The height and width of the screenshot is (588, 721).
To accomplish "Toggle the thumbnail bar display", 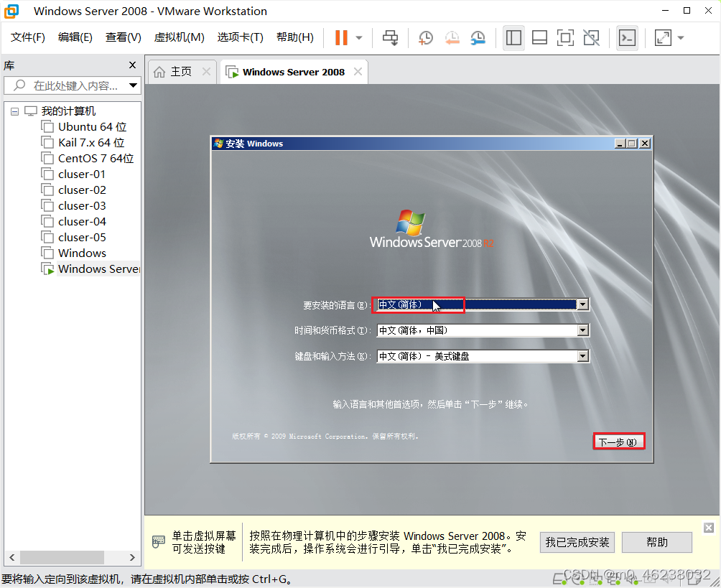I will pyautogui.click(x=539, y=37).
